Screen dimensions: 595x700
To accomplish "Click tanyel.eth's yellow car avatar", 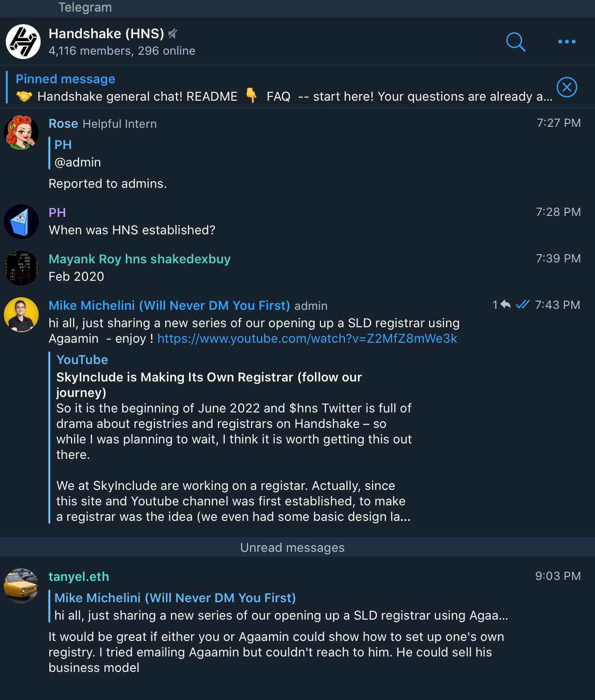I will (x=21, y=586).
